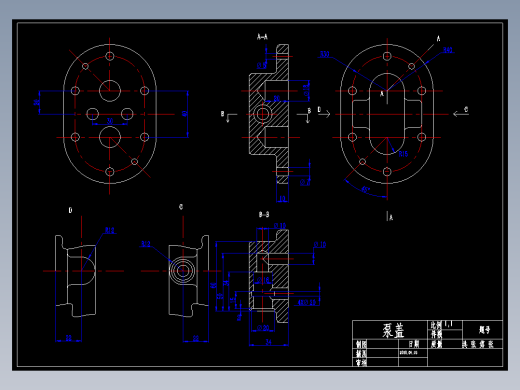Screen dimensions: 520x390
Task: Select the 10 width dimension below A-A section
Action: click(282, 199)
